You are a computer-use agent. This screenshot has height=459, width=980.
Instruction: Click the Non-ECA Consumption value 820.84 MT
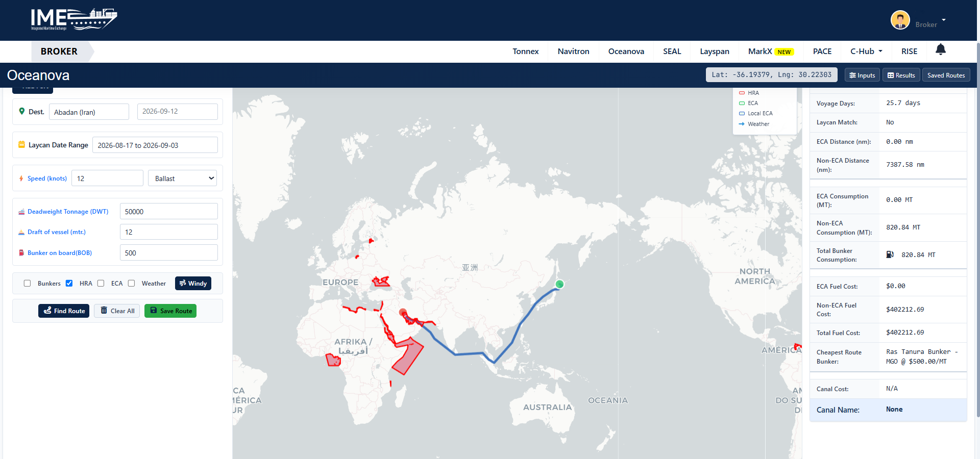[x=903, y=227]
